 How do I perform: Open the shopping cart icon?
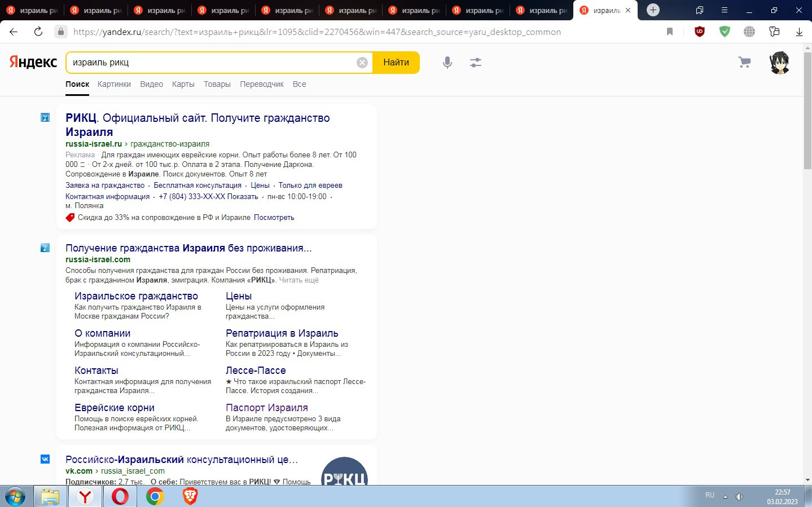pos(745,62)
